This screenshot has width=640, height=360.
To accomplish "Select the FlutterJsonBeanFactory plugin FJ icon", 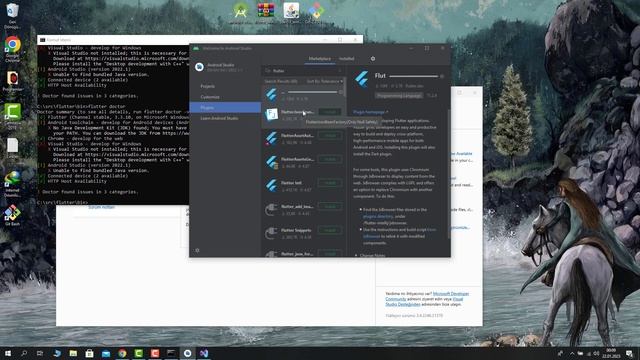I will click(x=271, y=114).
